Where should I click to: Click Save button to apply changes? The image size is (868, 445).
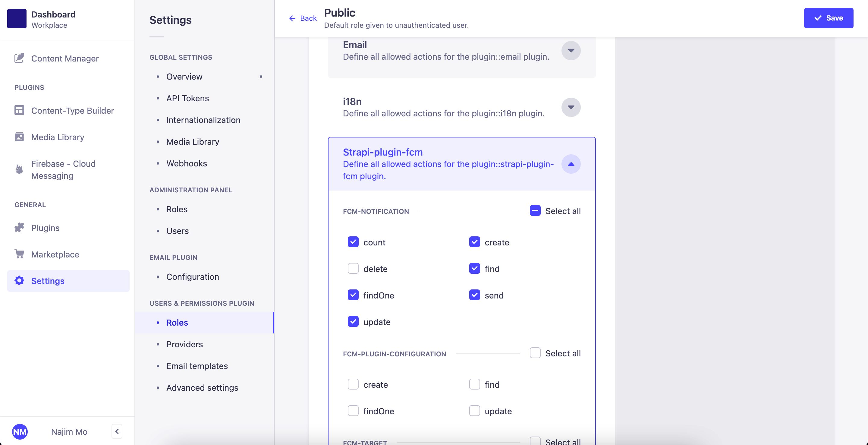click(829, 17)
